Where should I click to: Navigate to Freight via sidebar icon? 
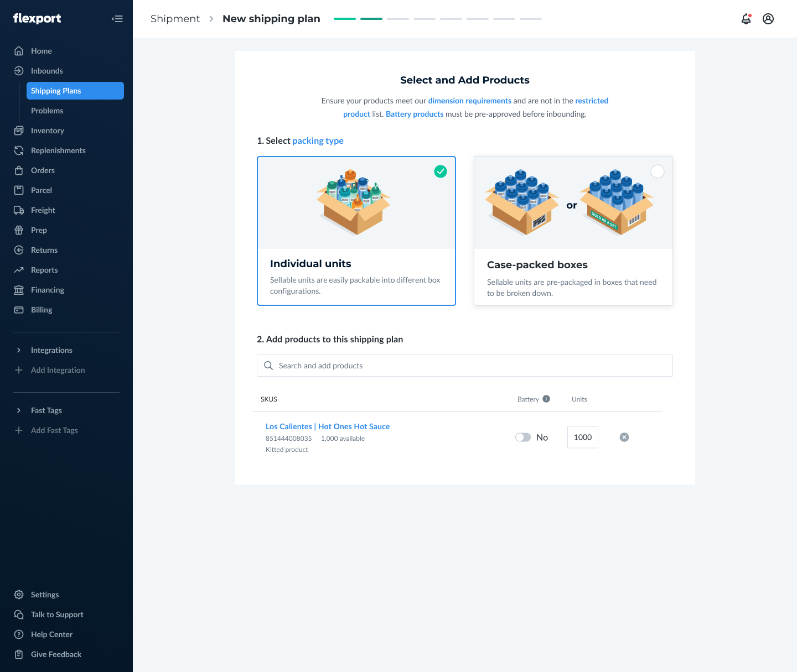pos(43,210)
